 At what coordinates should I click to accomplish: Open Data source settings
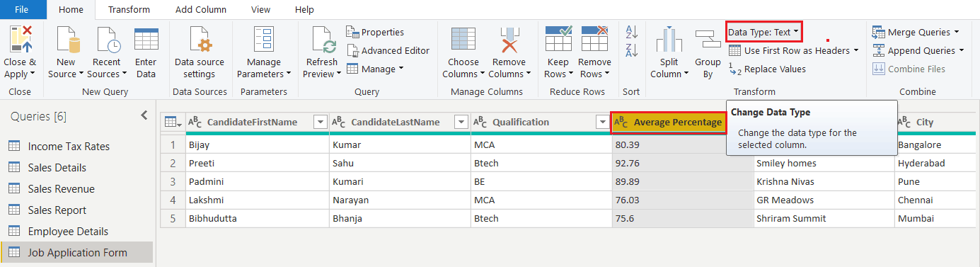pyautogui.click(x=200, y=53)
